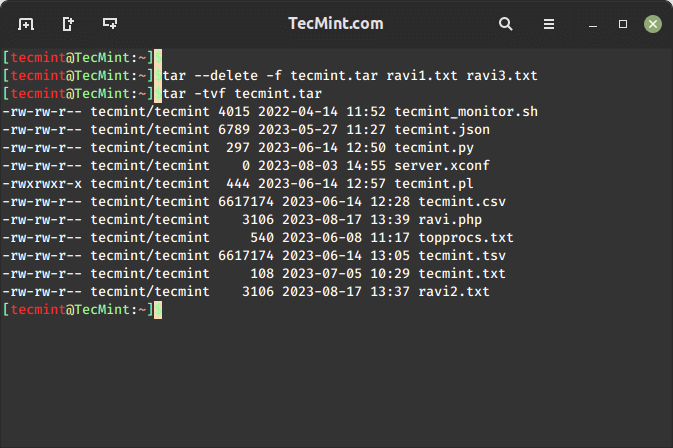This screenshot has height=448, width=673.
Task: Close the TecMint.com terminal window
Action: (652, 23)
